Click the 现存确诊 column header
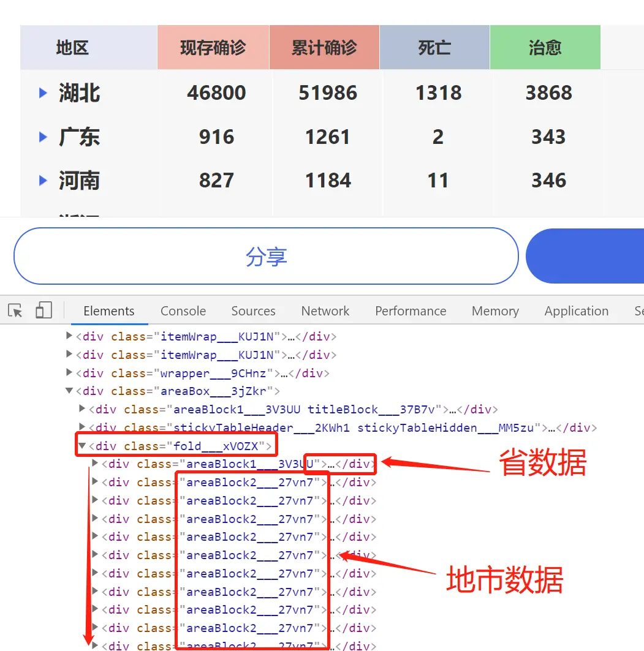Viewport: 644px width, 651px height. coord(213,47)
